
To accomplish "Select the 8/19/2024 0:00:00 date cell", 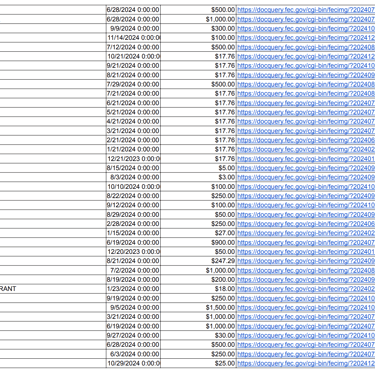I will tap(133, 280).
